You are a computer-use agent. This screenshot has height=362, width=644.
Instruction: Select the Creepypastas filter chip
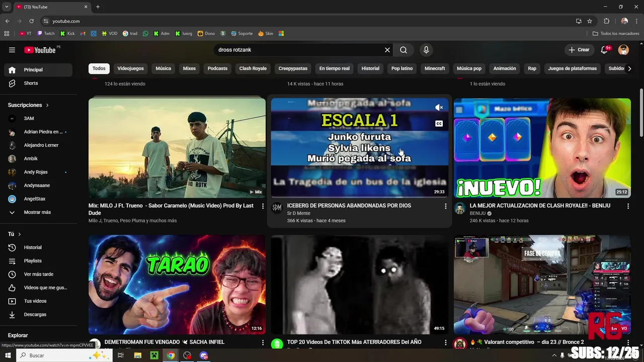click(293, 68)
